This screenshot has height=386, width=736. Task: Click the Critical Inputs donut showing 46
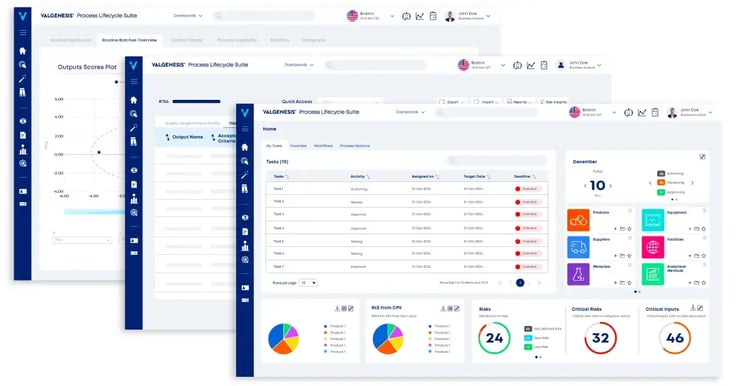[675, 338]
